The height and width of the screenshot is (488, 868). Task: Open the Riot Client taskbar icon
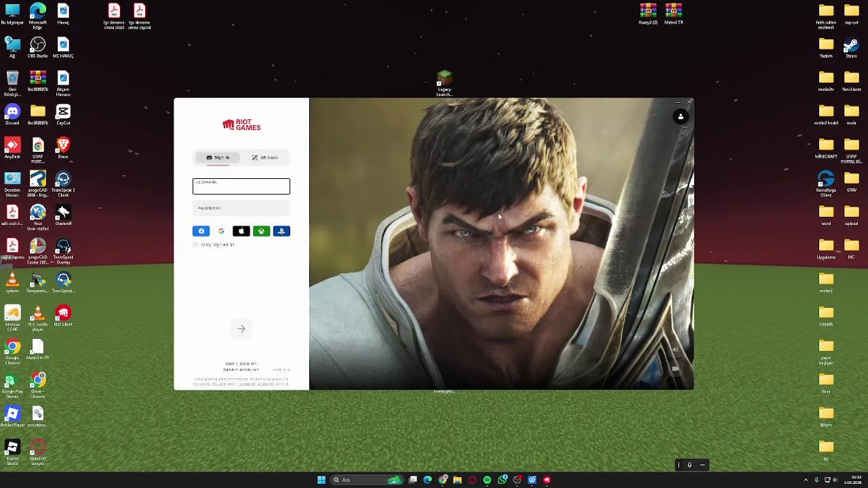point(547,480)
